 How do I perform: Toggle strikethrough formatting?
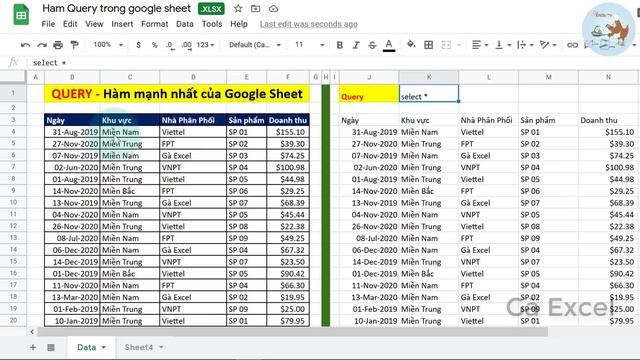(x=372, y=45)
